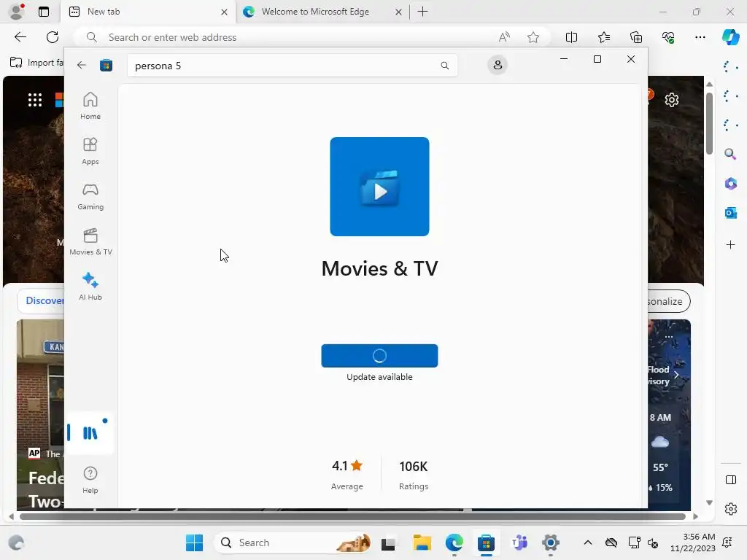
Task: Toggle Edge split screen
Action: 571,37
